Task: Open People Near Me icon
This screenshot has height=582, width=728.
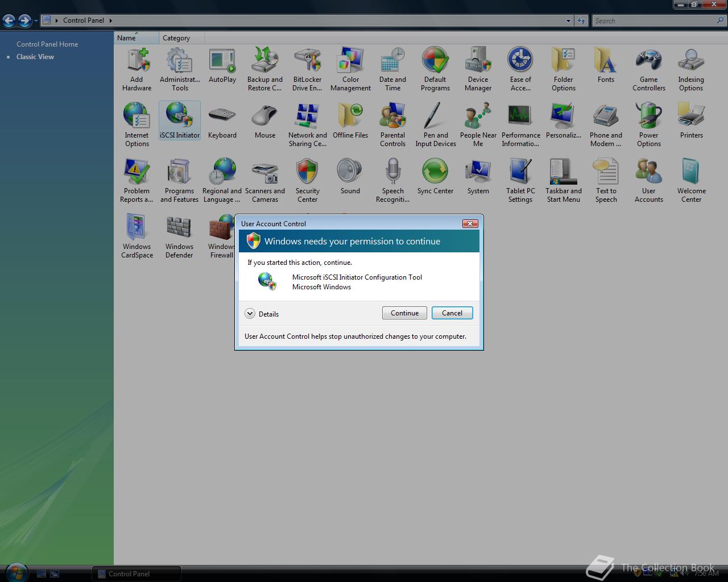Action: [478, 125]
